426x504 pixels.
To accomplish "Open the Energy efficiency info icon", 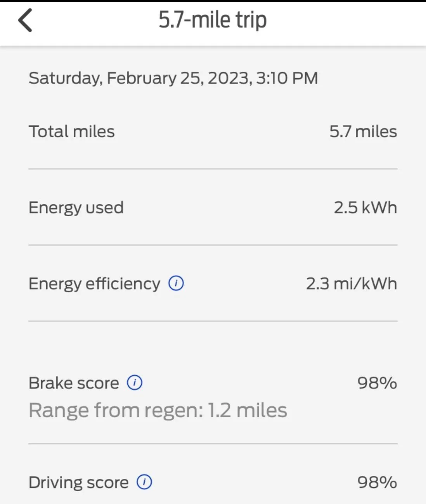I will point(176,283).
